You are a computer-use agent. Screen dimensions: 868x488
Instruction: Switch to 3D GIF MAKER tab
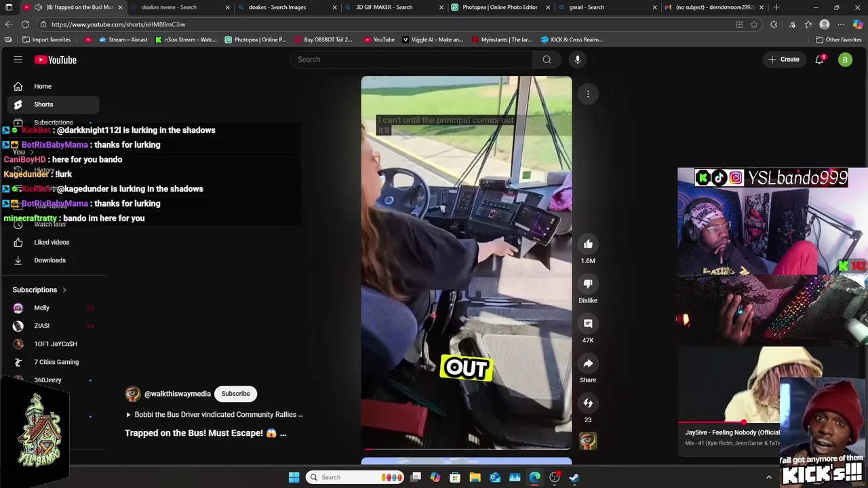click(393, 7)
